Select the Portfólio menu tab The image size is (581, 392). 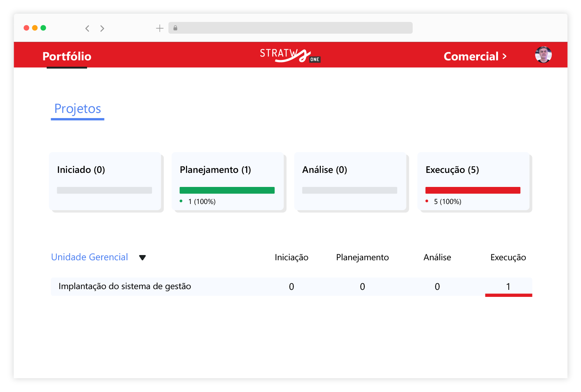click(x=67, y=56)
